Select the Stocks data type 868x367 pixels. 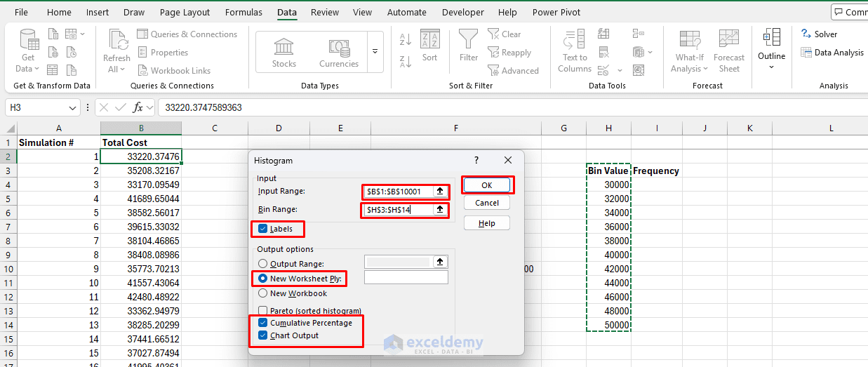pos(284,53)
